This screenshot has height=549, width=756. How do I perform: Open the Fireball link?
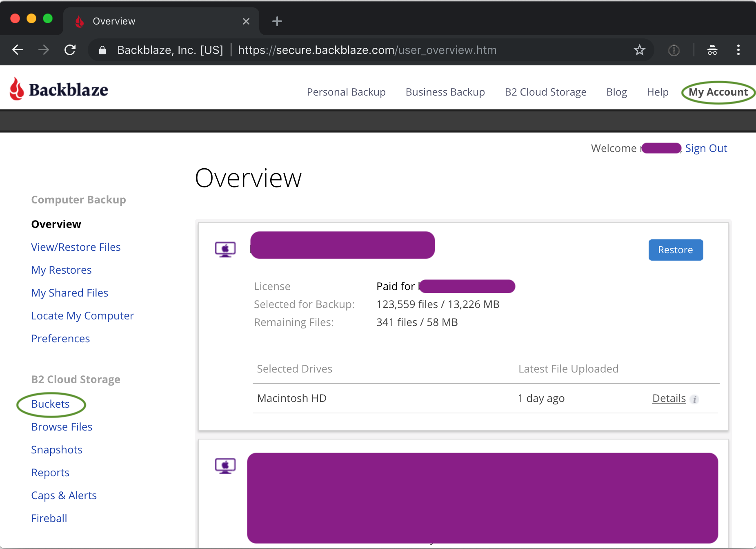(x=49, y=518)
